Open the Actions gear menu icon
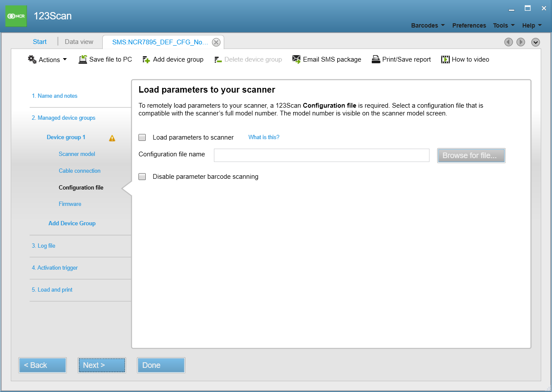Image resolution: width=552 pixels, height=392 pixels. (32, 59)
